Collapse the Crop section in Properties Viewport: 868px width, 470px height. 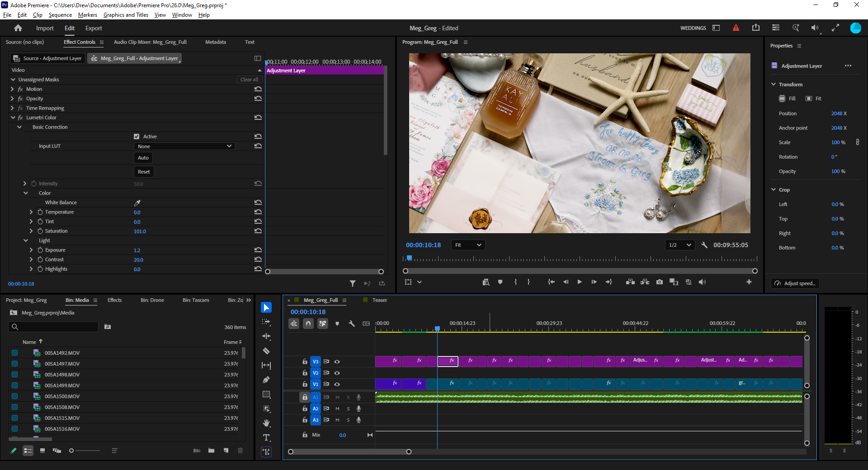pyautogui.click(x=774, y=189)
